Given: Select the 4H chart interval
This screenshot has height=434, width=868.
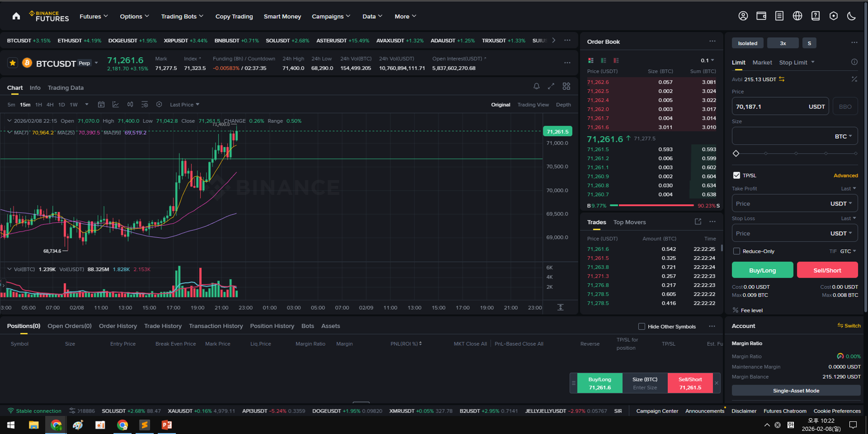Looking at the screenshot, I should pyautogui.click(x=50, y=105).
